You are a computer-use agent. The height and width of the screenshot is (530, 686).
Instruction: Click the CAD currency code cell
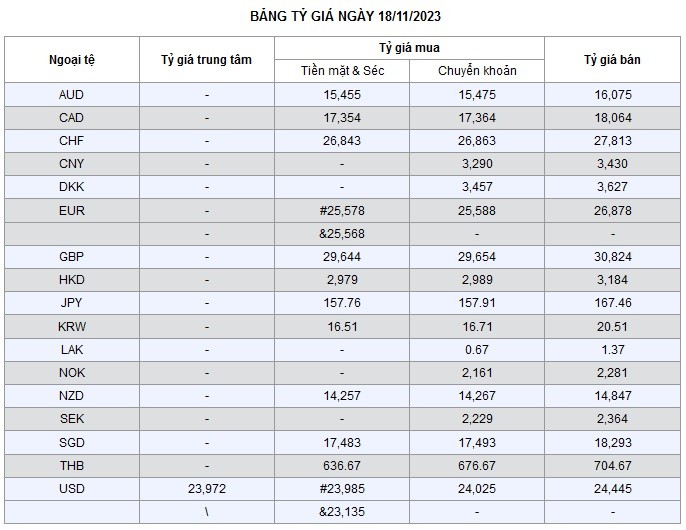coord(72,118)
